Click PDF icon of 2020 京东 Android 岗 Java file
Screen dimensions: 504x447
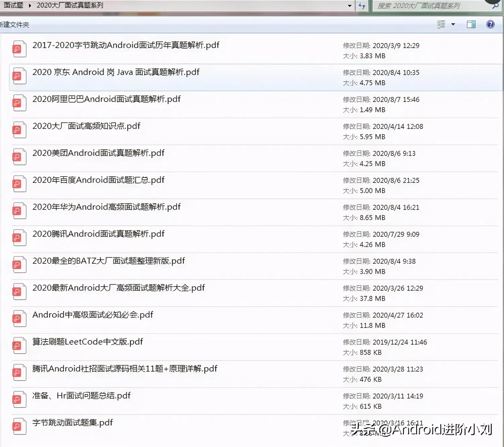click(19, 76)
